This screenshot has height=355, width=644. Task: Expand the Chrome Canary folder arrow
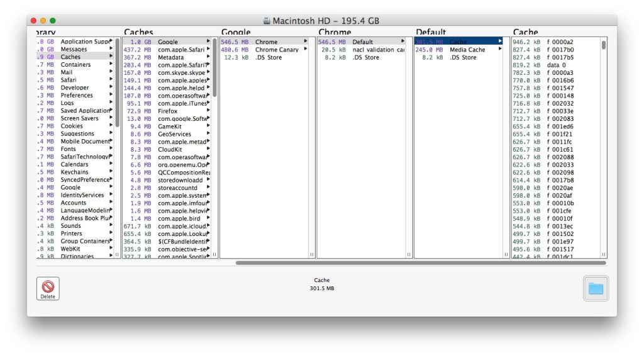pos(306,49)
